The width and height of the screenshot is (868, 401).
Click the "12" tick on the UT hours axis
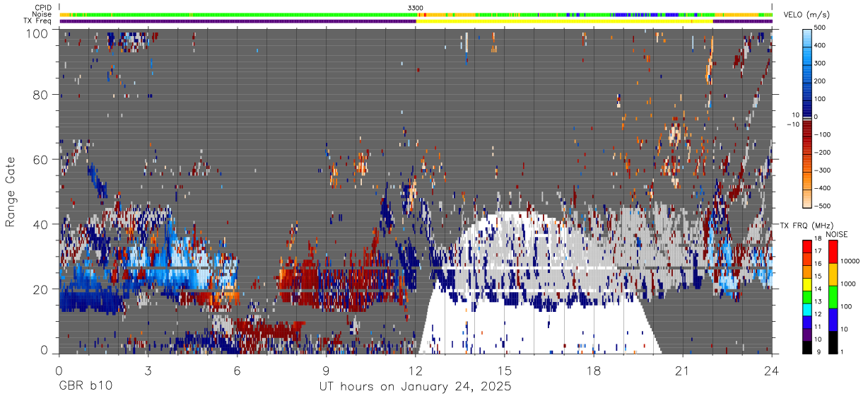[416, 371]
